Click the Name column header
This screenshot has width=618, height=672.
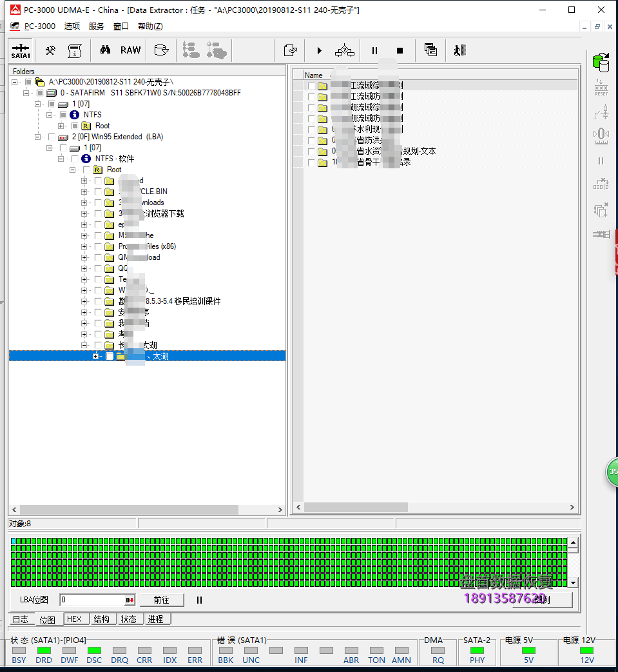click(x=313, y=75)
